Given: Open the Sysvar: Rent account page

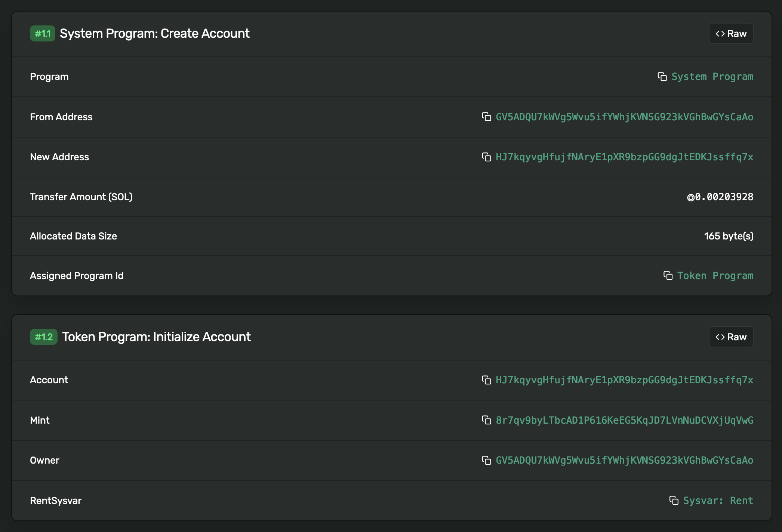Looking at the screenshot, I should [x=718, y=500].
